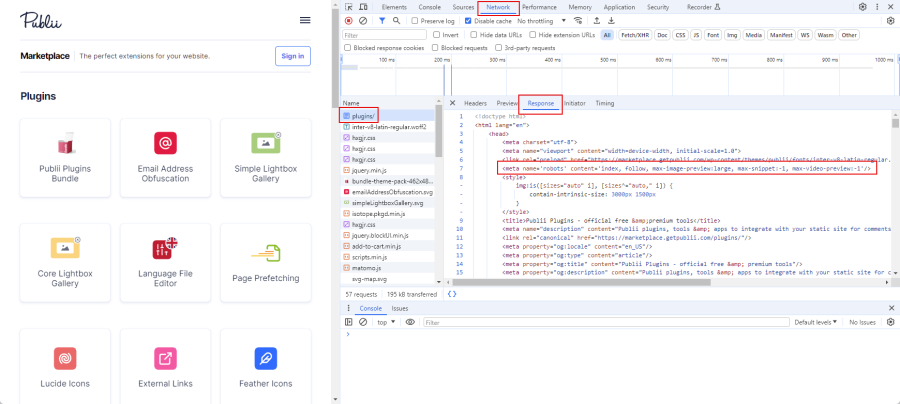Filter requests by JS type

click(696, 35)
